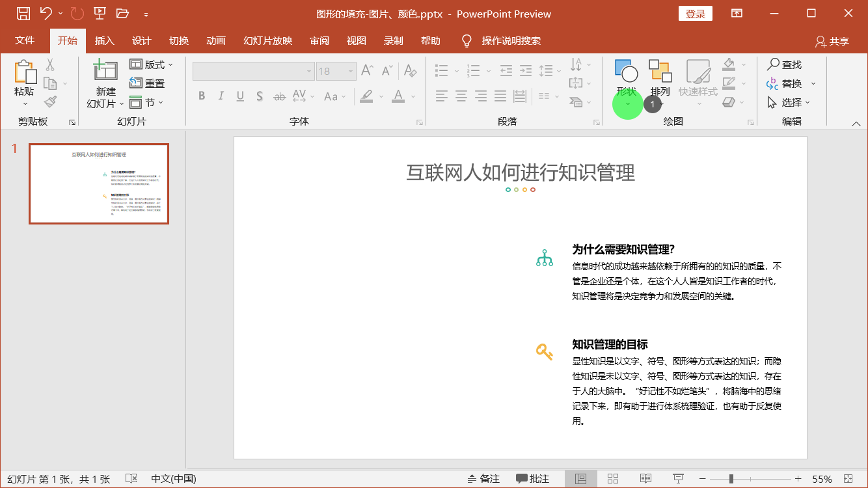This screenshot has width=868, height=488.
Task: Switch to the 幻灯片放映 slideshow tab
Action: click(x=267, y=40)
